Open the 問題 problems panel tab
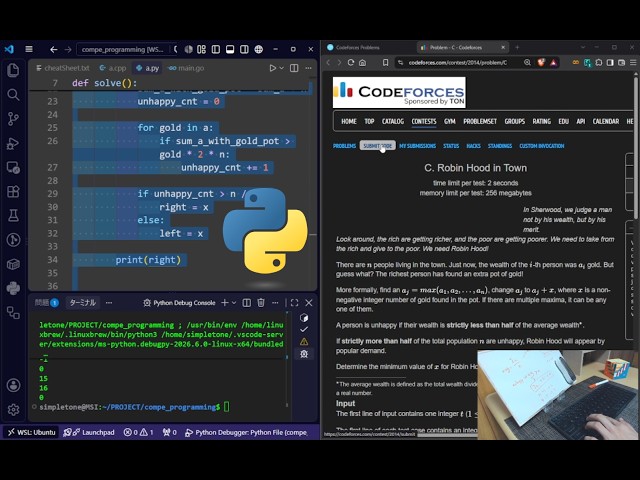This screenshot has height=480, width=640. point(47,302)
